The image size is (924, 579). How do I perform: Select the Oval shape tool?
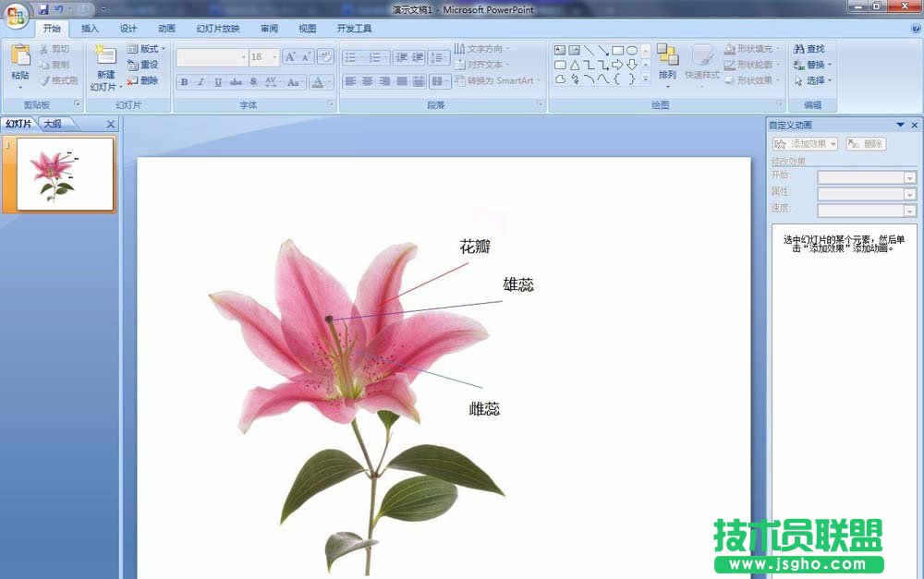632,49
